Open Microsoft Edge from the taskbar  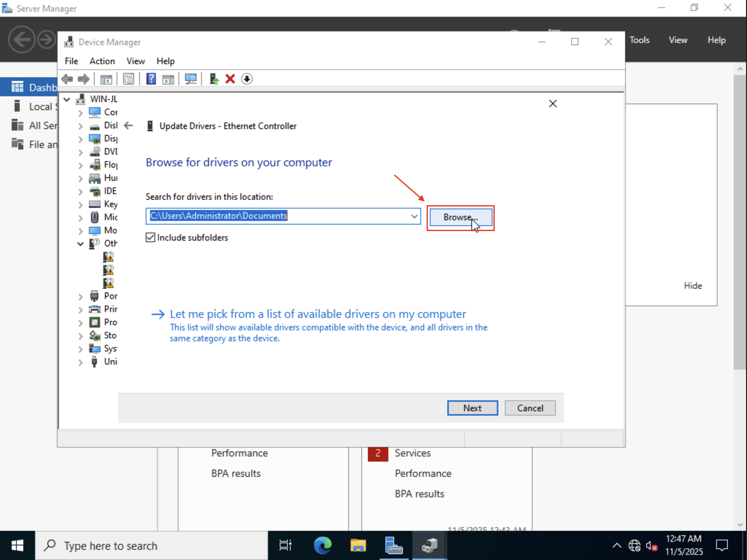coord(323,546)
